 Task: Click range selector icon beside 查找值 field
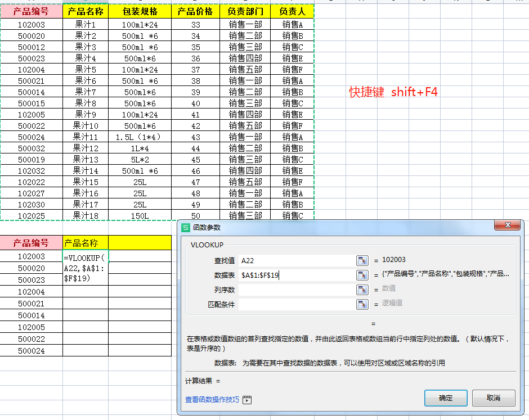click(x=362, y=260)
